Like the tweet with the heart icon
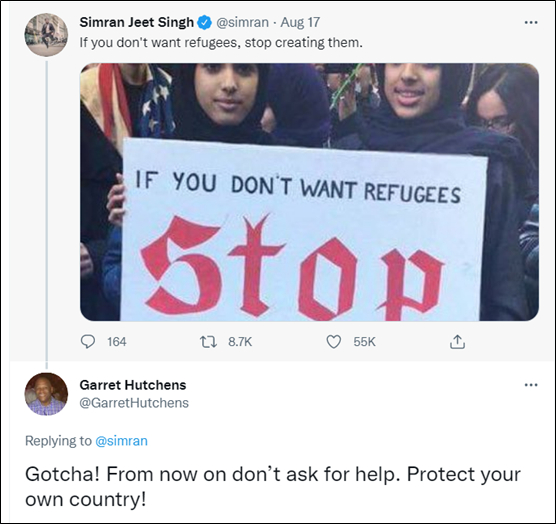This screenshot has height=524, width=556. click(x=333, y=342)
